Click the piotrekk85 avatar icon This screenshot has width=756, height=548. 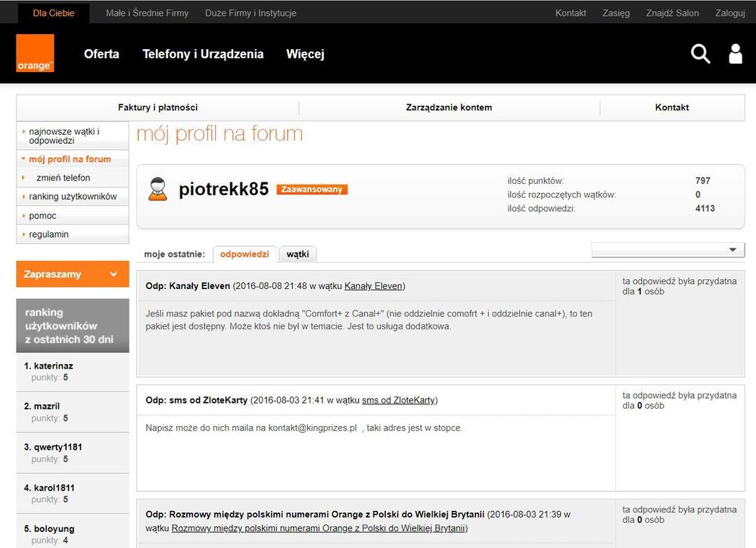coord(157,189)
